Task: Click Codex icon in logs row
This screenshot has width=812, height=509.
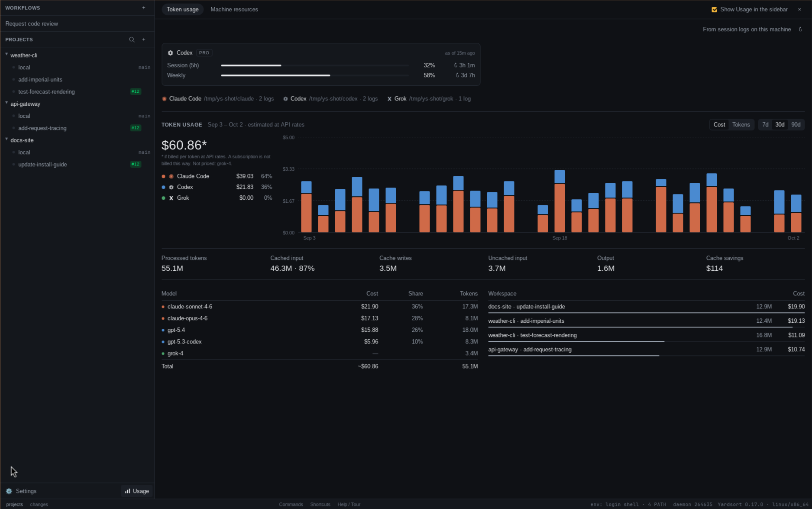Action: pos(285,99)
